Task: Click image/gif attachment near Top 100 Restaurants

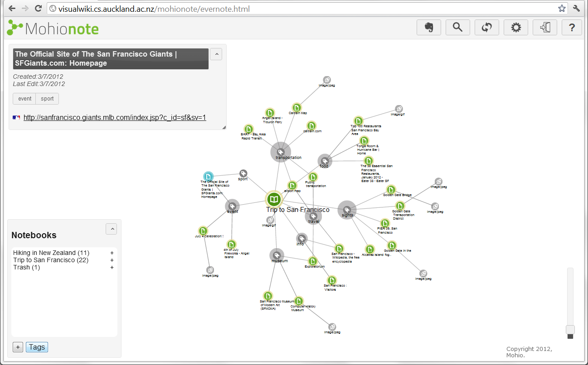Action: click(398, 109)
